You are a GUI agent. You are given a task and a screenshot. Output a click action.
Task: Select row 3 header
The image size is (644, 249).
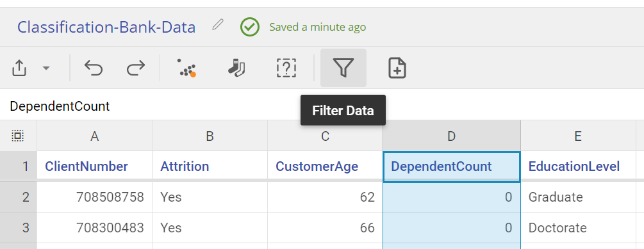click(18, 228)
